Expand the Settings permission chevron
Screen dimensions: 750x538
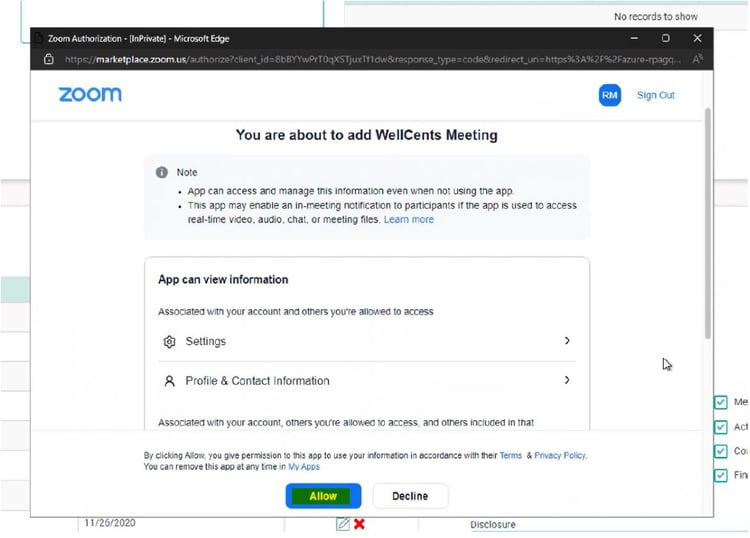click(x=567, y=340)
